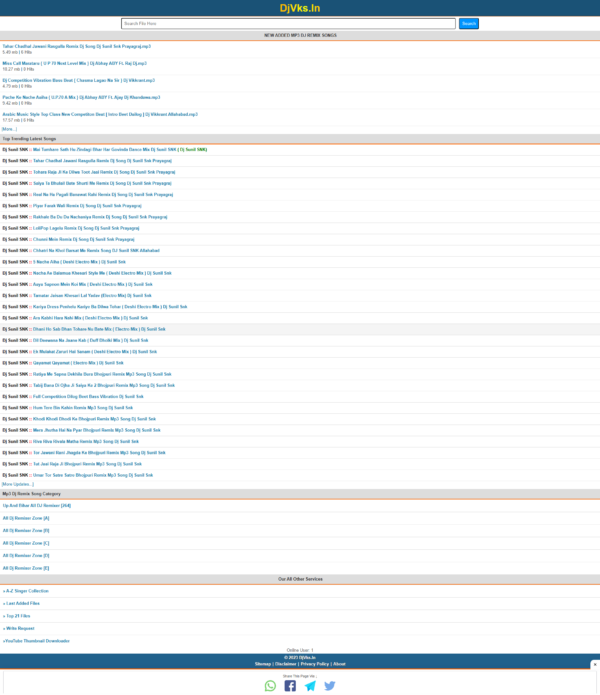Open Tohara Raja Ji Ke Dilwa remix
This screenshot has width=600, height=695.
click(104, 172)
